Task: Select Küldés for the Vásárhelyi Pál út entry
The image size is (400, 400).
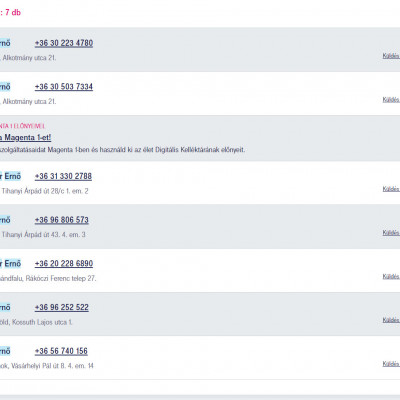Action: pyautogui.click(x=391, y=364)
